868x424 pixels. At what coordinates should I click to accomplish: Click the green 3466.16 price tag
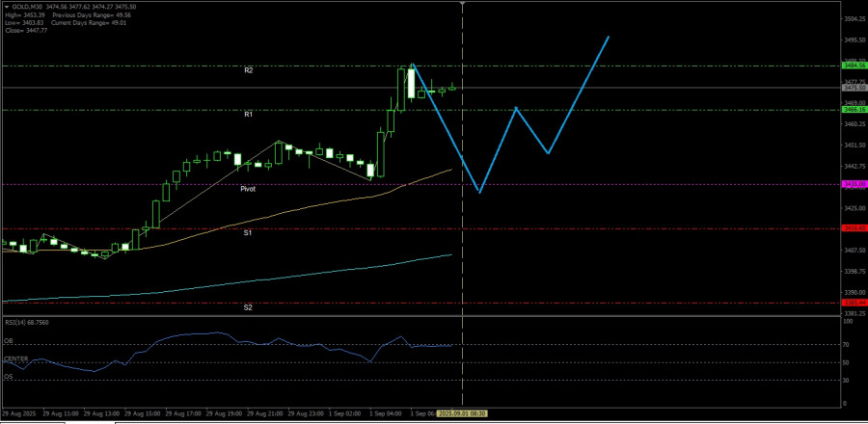854,110
